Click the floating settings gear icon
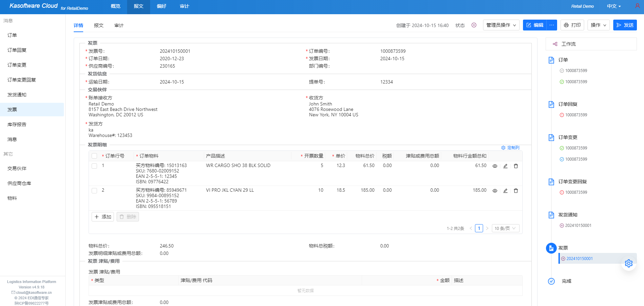Viewport: 644px width, 306px height. [x=628, y=263]
